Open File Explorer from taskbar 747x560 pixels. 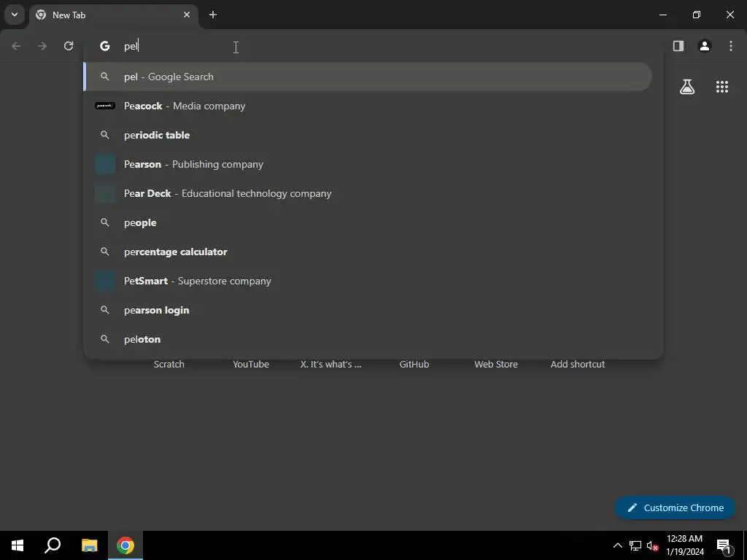[x=89, y=545]
